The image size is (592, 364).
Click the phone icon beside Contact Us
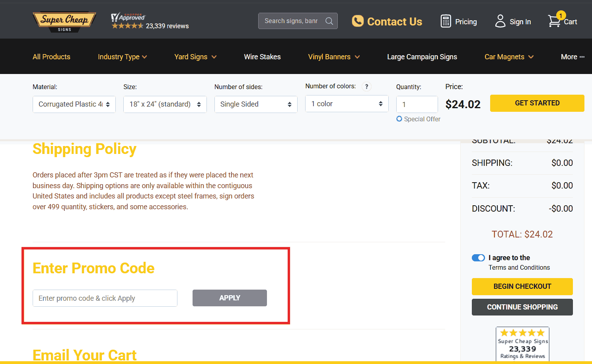358,21
